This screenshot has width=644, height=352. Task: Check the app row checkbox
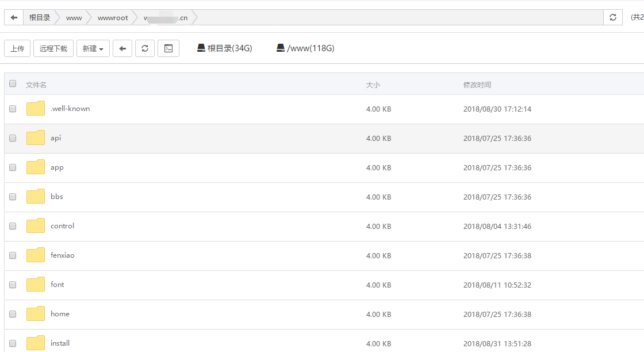tap(13, 167)
